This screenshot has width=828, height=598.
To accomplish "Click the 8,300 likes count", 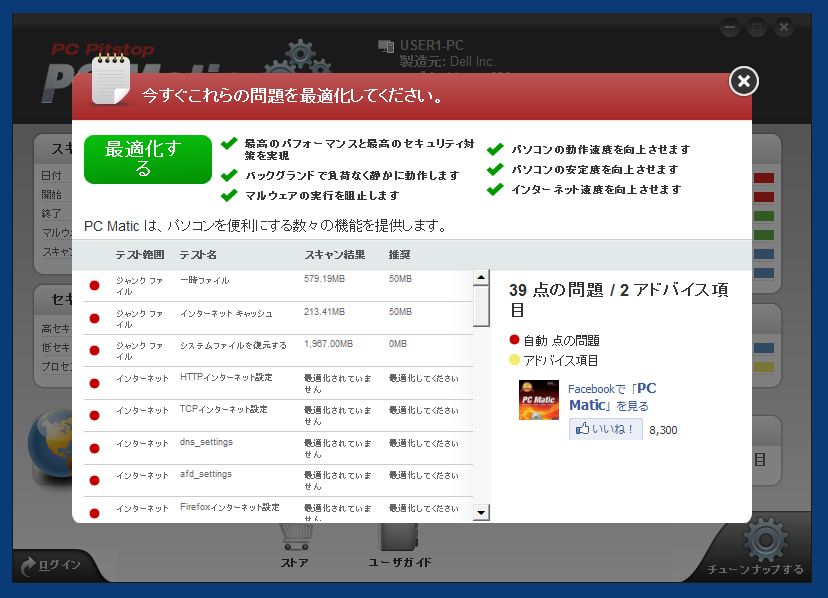I will 663,430.
